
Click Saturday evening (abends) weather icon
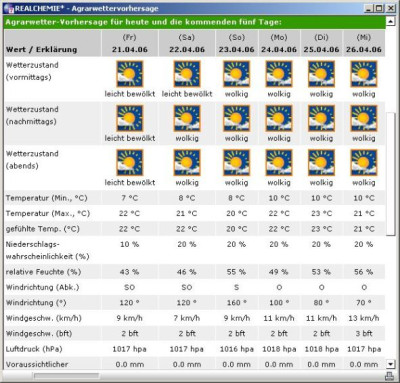[187, 163]
